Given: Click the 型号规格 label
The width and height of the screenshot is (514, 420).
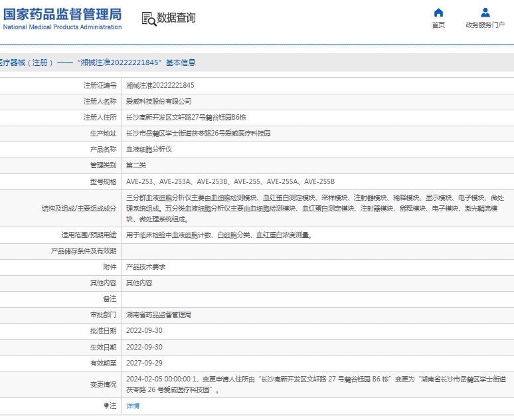Looking at the screenshot, I should tap(103, 182).
